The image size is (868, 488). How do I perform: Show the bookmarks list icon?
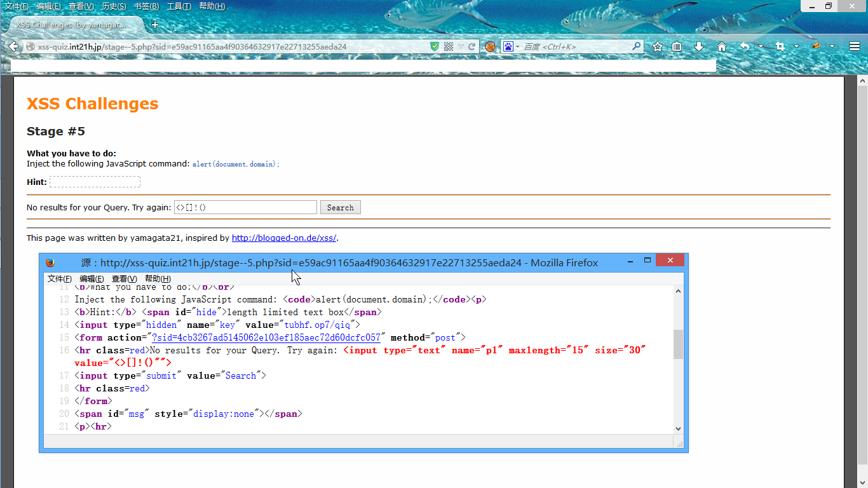pyautogui.click(x=677, y=46)
